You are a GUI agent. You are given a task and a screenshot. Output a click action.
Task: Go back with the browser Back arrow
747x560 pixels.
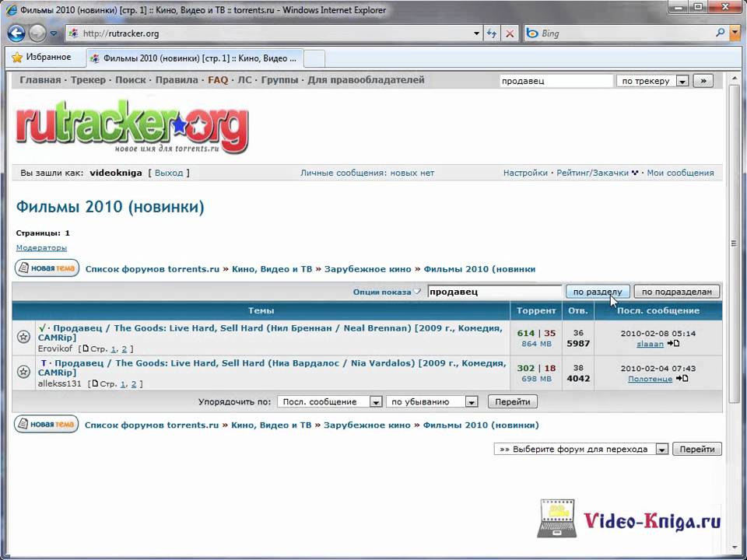click(x=16, y=33)
